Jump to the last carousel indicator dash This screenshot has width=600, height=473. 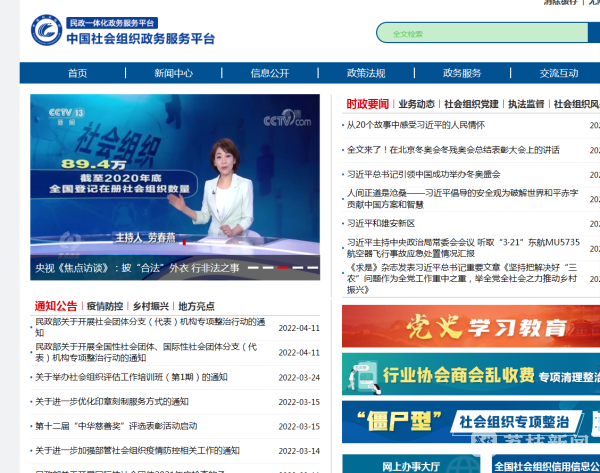(313, 267)
